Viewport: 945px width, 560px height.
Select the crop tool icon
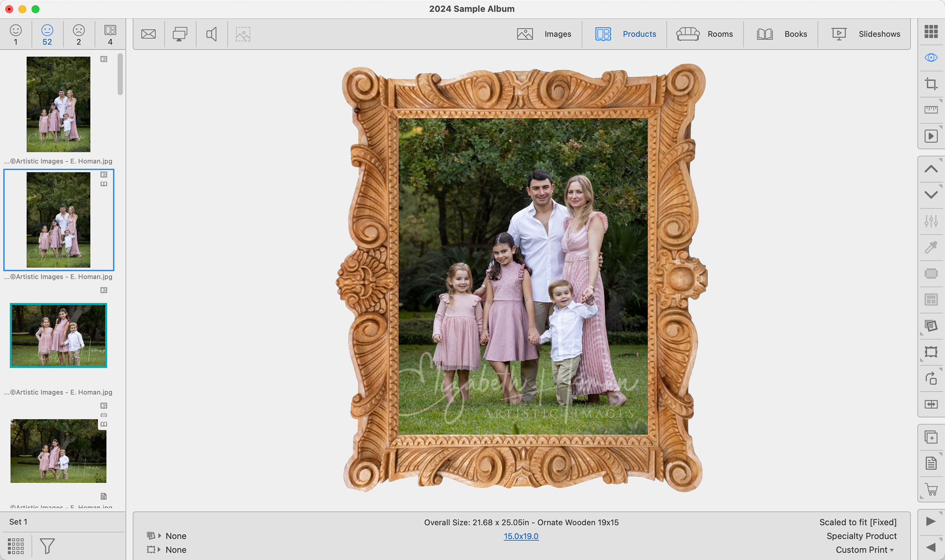tap(931, 84)
